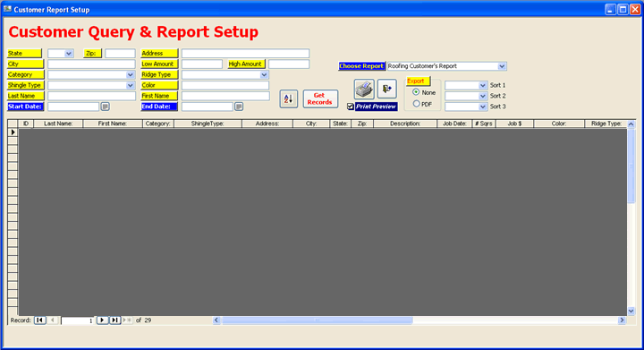Open the Category dropdown

[131, 75]
